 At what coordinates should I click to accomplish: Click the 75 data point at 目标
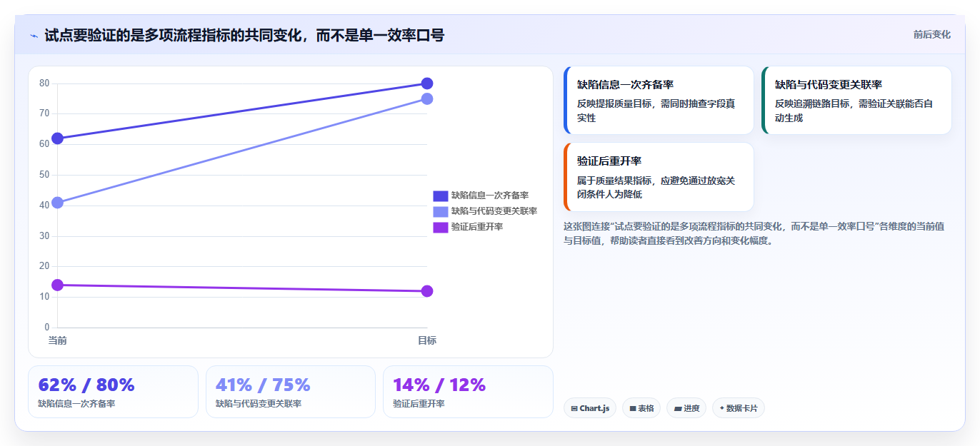427,98
